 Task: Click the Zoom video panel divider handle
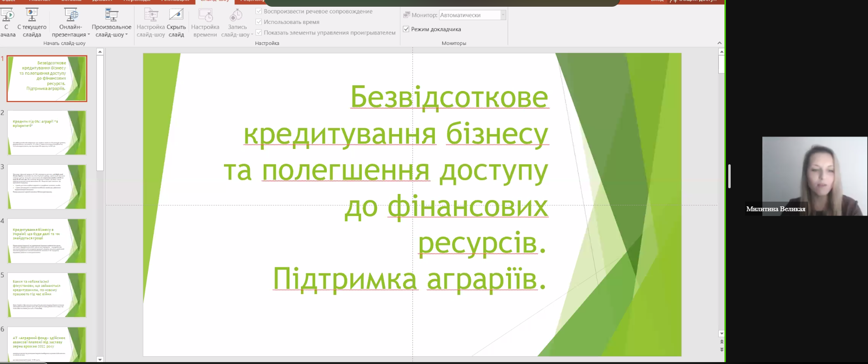coord(730,176)
